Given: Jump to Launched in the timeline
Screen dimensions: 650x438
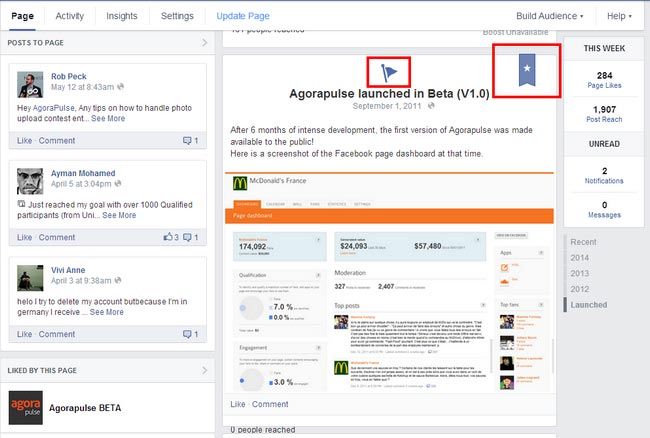Looking at the screenshot, I should click(589, 305).
